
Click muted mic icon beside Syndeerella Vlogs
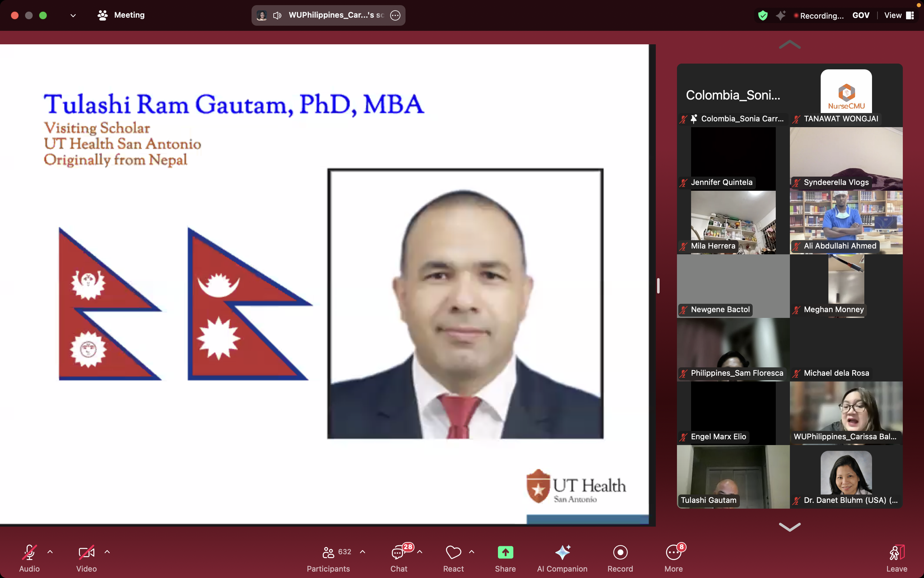point(797,183)
